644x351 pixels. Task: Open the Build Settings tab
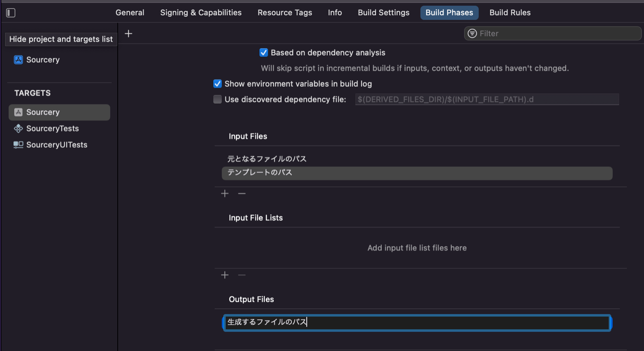tap(384, 13)
